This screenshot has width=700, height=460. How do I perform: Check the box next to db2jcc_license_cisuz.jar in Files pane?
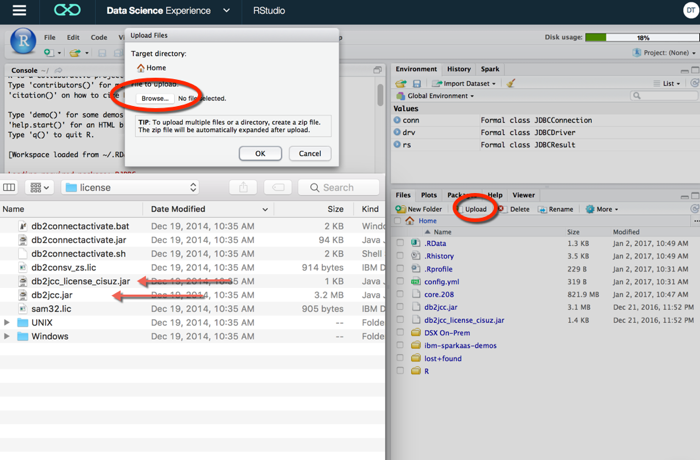400,319
